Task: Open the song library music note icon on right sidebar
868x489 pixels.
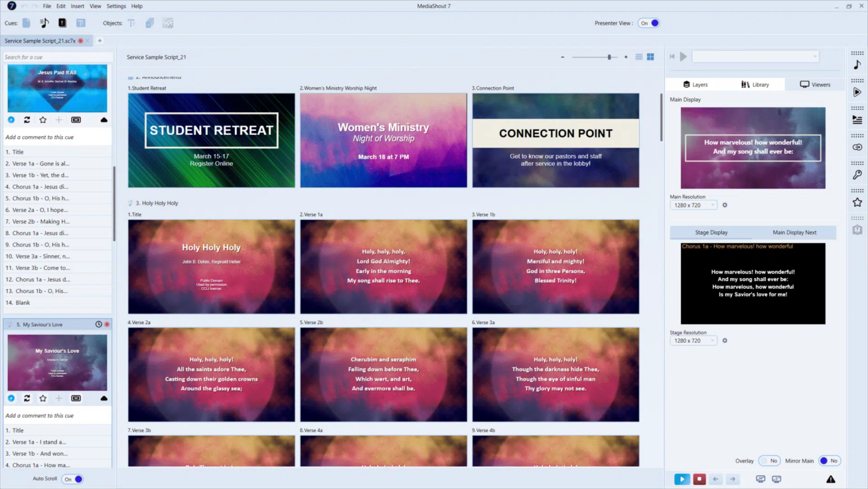Action: click(x=857, y=65)
